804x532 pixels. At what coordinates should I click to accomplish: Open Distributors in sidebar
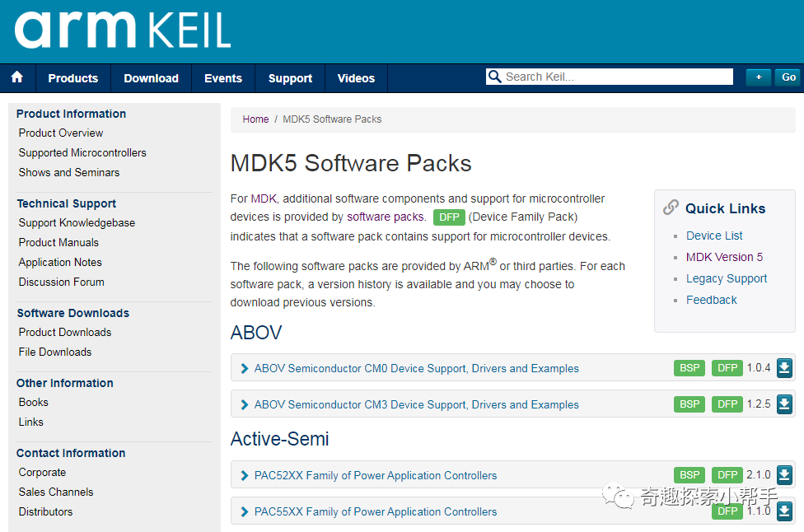(45, 511)
